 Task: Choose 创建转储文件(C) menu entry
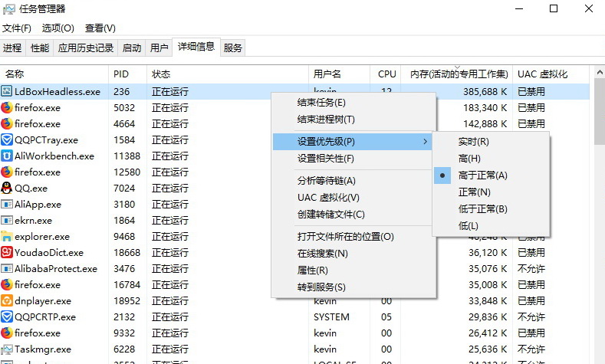(x=353, y=215)
